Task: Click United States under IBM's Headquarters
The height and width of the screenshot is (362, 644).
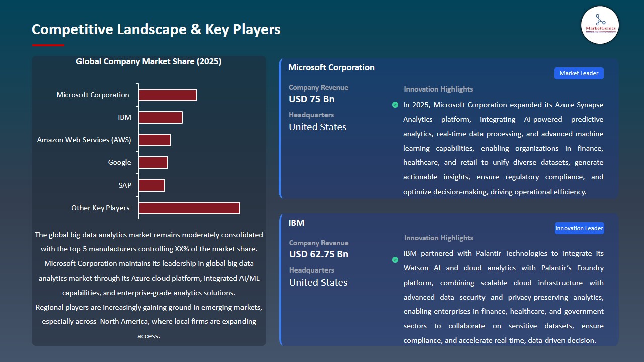Action: (318, 282)
